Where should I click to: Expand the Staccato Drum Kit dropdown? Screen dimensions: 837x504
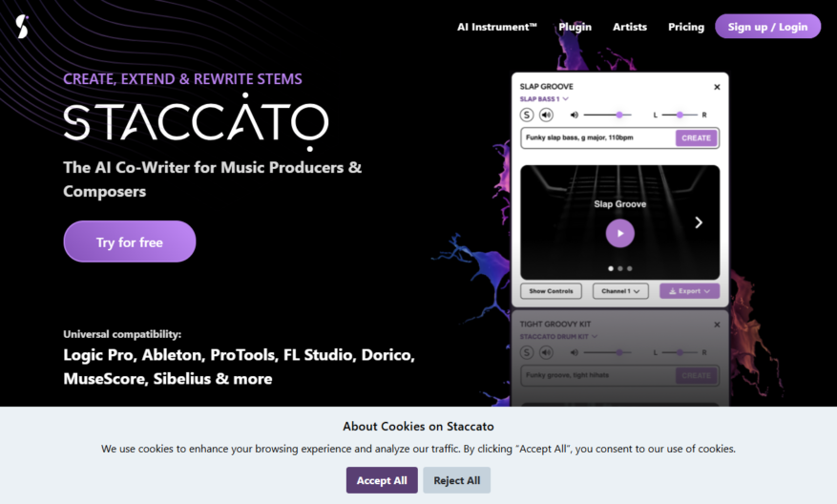click(558, 336)
